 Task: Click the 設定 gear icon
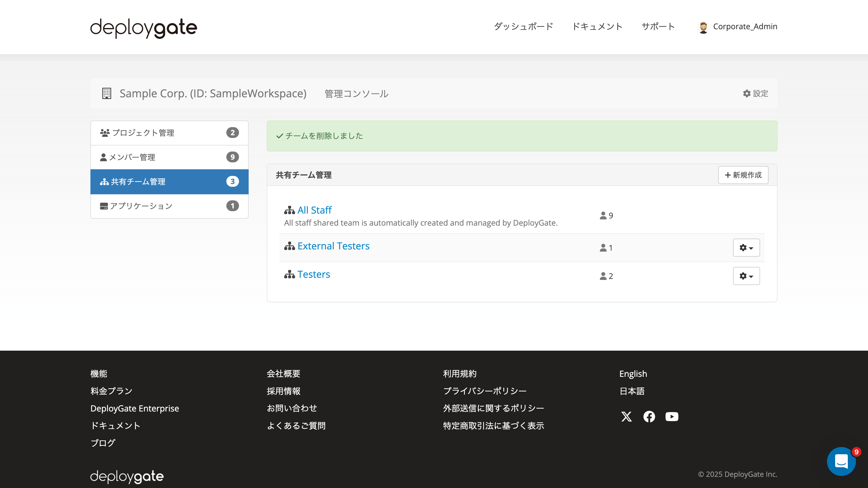click(747, 93)
